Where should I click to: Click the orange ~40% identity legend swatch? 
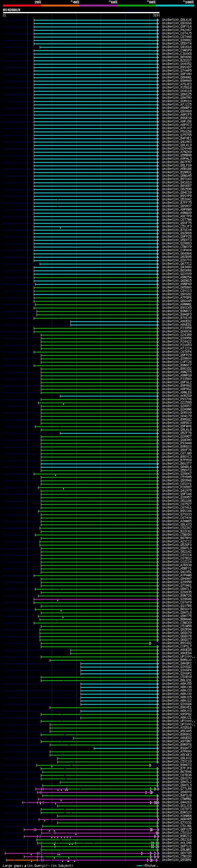[x=60, y=6]
